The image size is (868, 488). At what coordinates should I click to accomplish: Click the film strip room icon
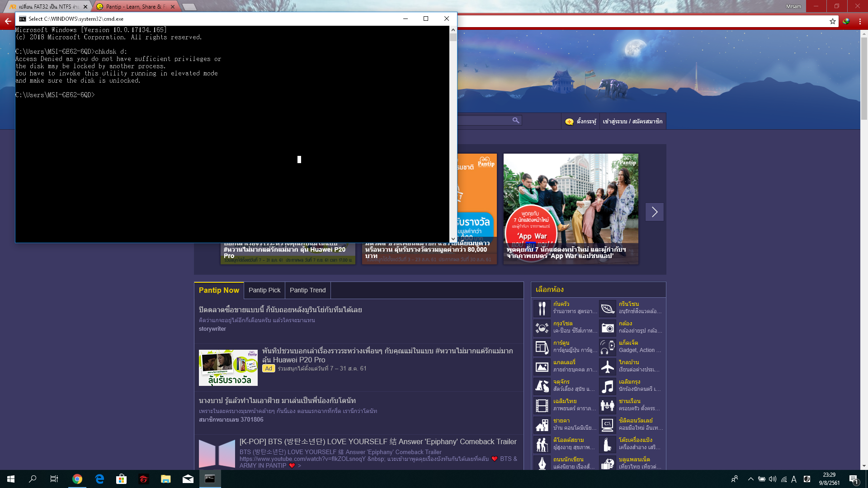(542, 405)
